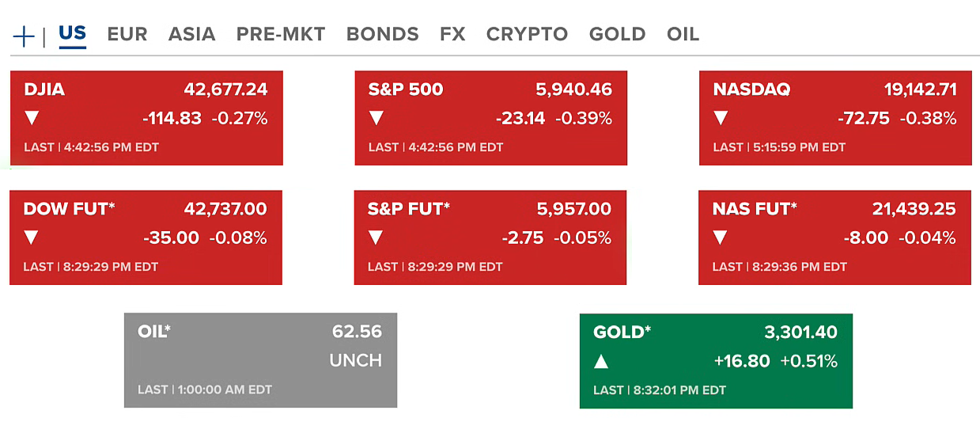Click the down arrow on S&P FUT tile

tap(376, 238)
